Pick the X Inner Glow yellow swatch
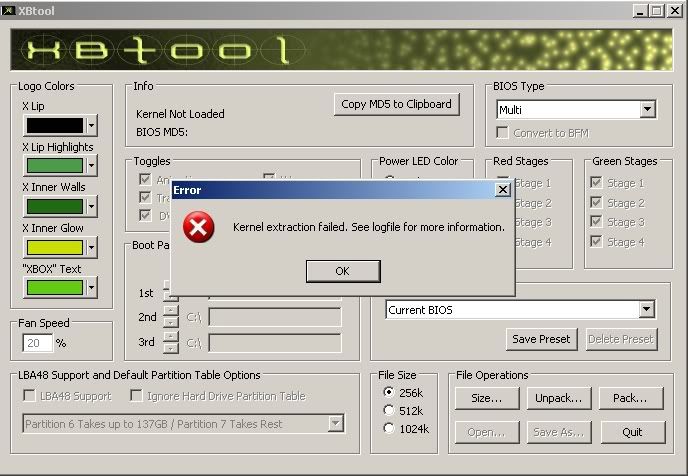The height and width of the screenshot is (476, 688). point(53,247)
